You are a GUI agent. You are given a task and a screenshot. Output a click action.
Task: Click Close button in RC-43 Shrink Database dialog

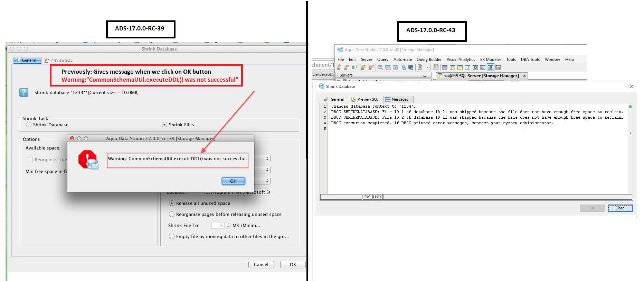[x=620, y=208]
